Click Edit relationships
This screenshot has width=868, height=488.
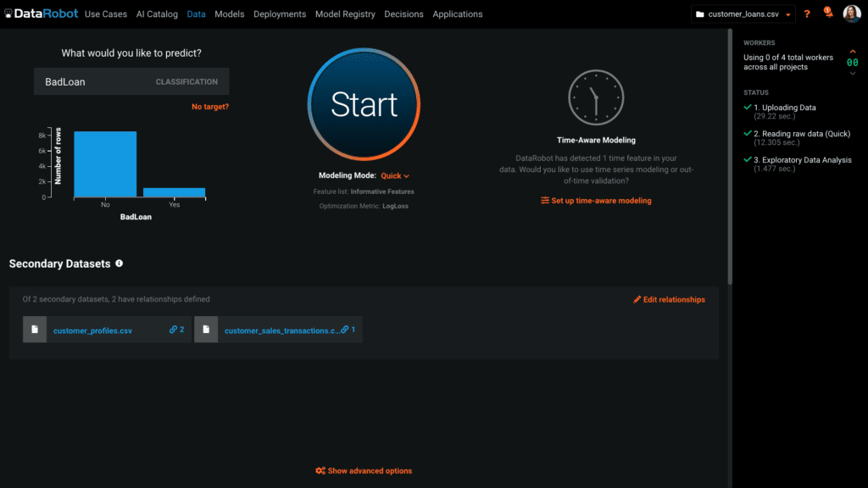coord(669,299)
